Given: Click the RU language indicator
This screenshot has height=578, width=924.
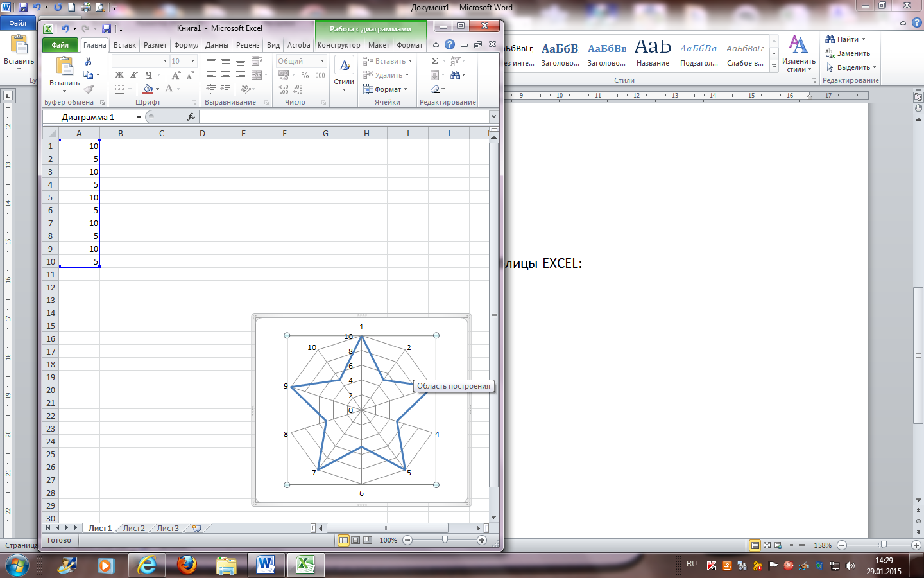Looking at the screenshot, I should tap(691, 564).
